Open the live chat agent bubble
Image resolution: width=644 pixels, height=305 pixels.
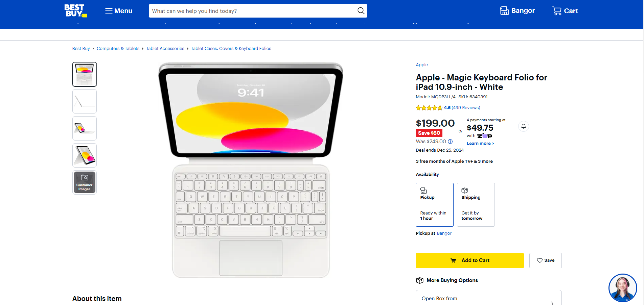pyautogui.click(x=622, y=288)
